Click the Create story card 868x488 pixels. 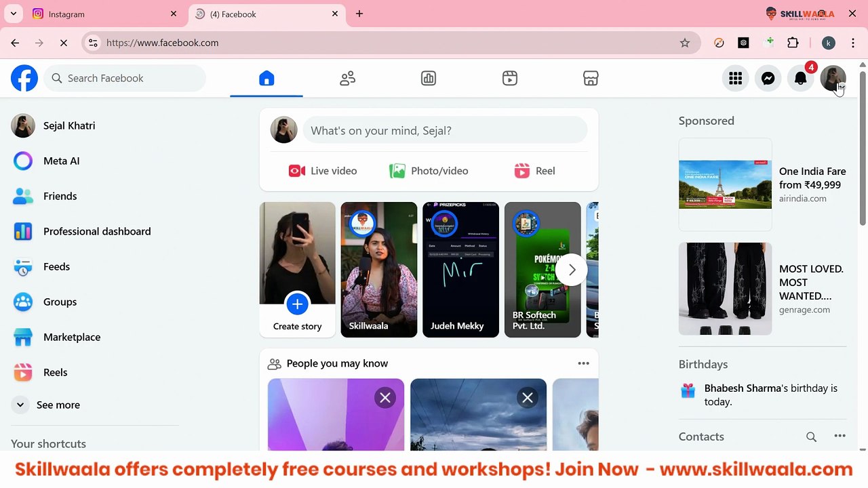[x=297, y=270]
